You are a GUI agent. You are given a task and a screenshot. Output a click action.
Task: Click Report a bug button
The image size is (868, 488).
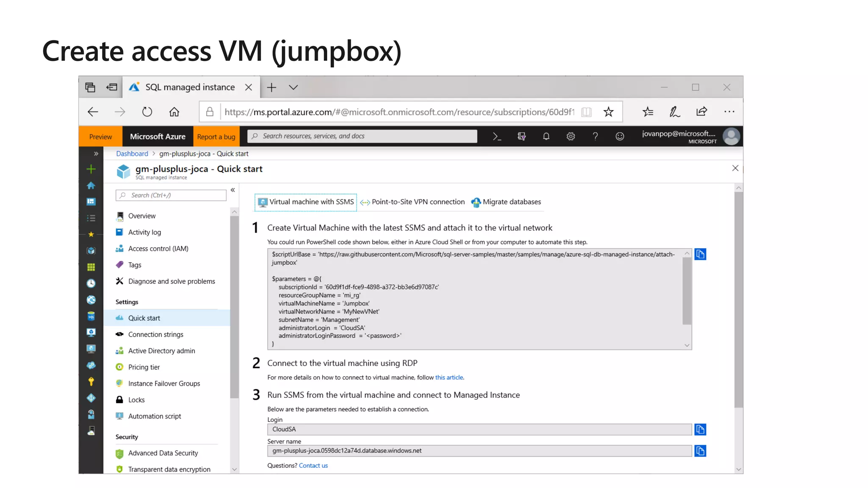216,137
